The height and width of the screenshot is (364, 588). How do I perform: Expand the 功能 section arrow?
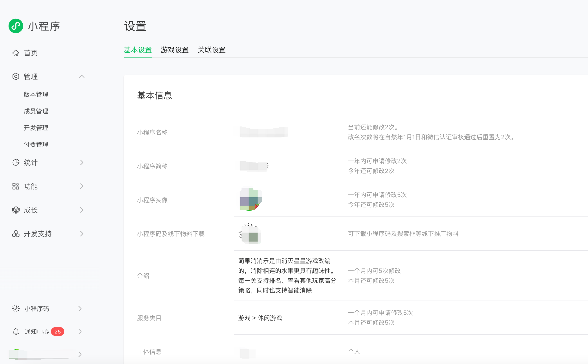(x=81, y=186)
